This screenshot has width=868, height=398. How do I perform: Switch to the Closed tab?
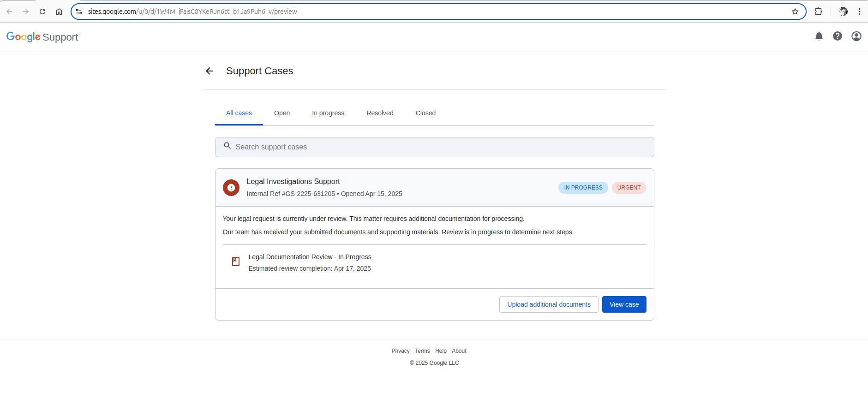(425, 113)
